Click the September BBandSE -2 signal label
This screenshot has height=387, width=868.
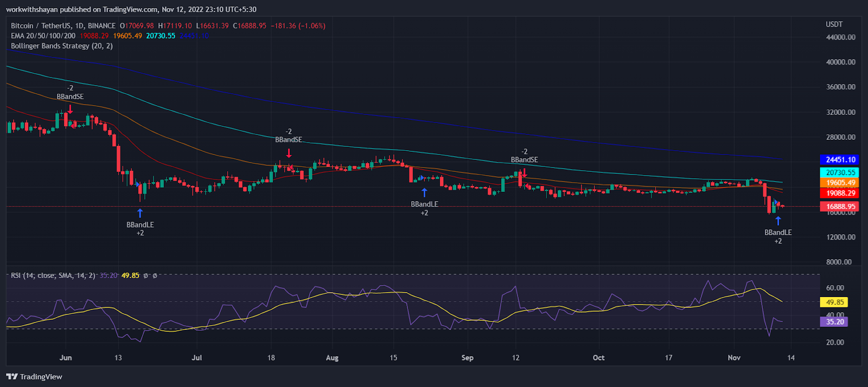coord(524,156)
